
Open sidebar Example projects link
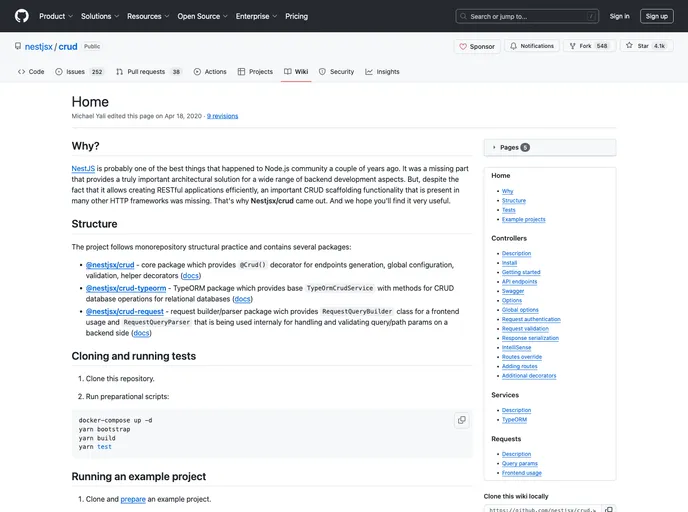click(524, 219)
